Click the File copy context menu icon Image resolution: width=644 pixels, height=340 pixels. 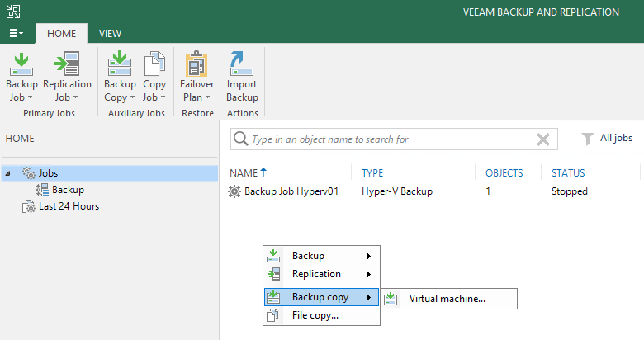click(x=272, y=315)
